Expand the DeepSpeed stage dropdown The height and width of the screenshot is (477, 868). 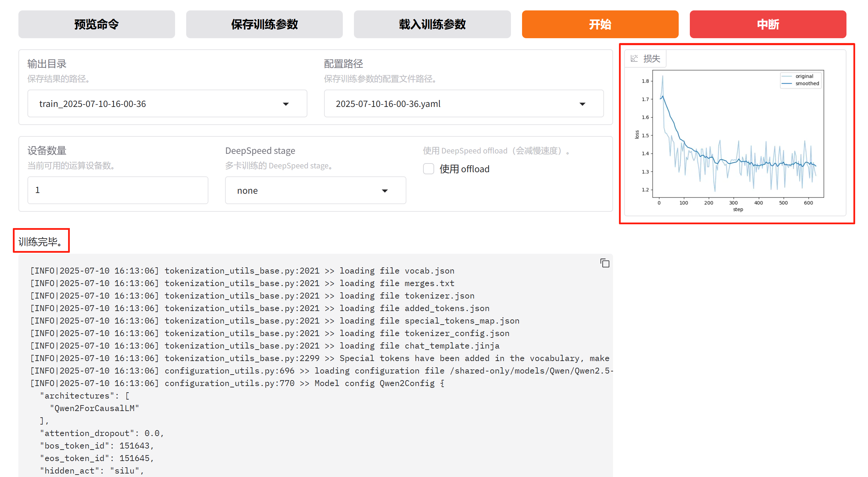[x=385, y=191]
